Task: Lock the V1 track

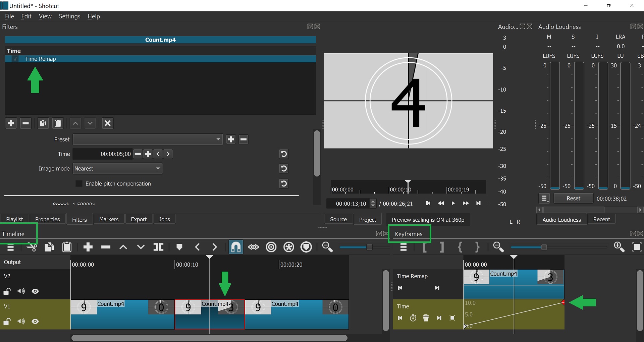Action: click(7, 321)
